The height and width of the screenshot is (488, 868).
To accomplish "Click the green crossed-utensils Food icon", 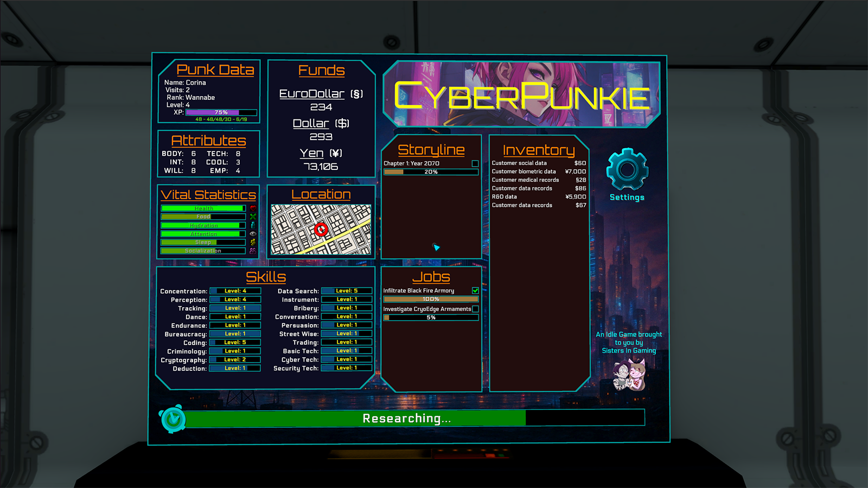I will coord(253,217).
